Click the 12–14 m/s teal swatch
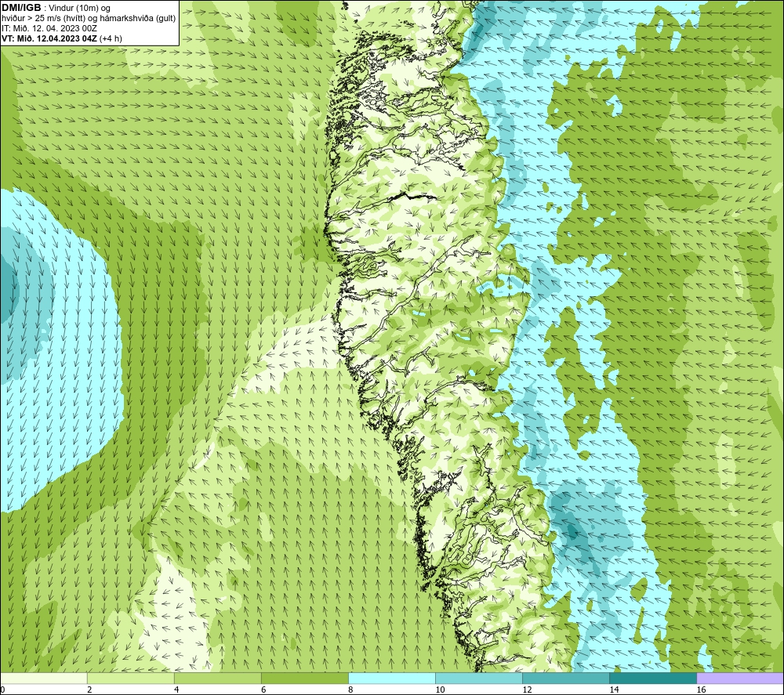This screenshot has width=784, height=695. point(565,679)
